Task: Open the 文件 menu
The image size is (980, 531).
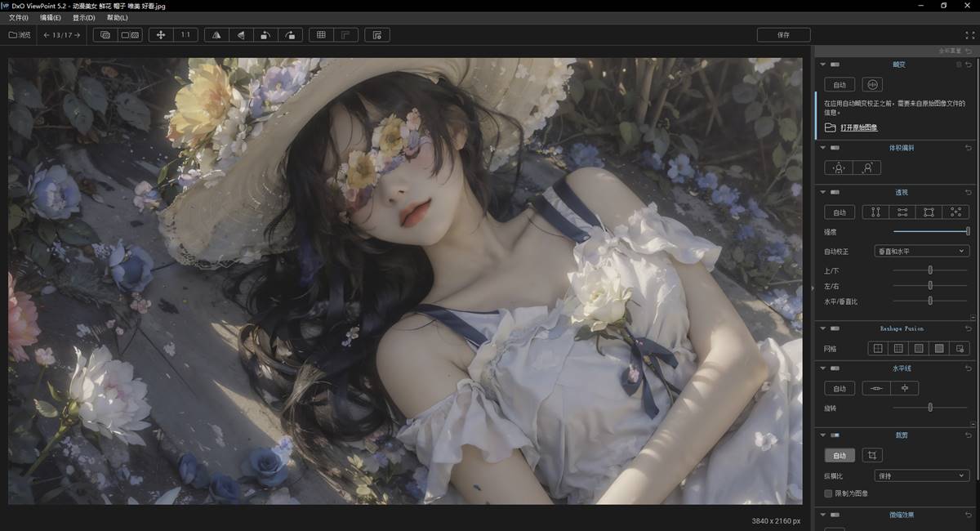Action: [18, 17]
